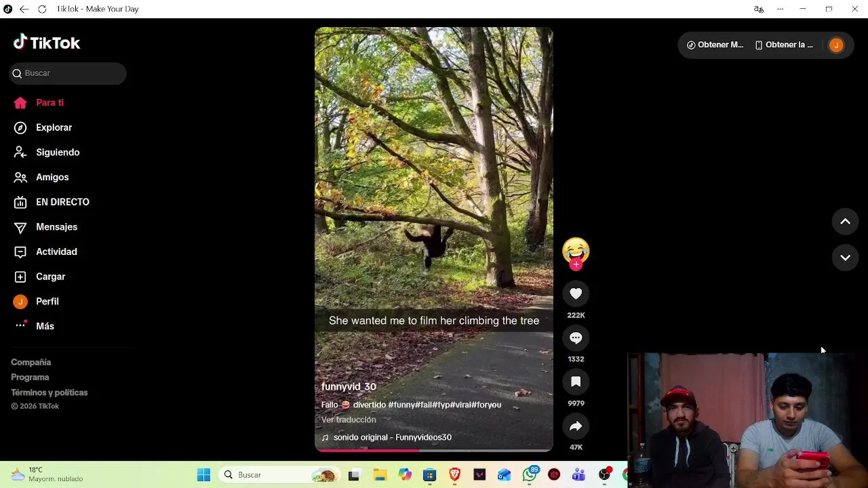Click the browser back arrow
Screen dimensions: 868x488
[24, 9]
